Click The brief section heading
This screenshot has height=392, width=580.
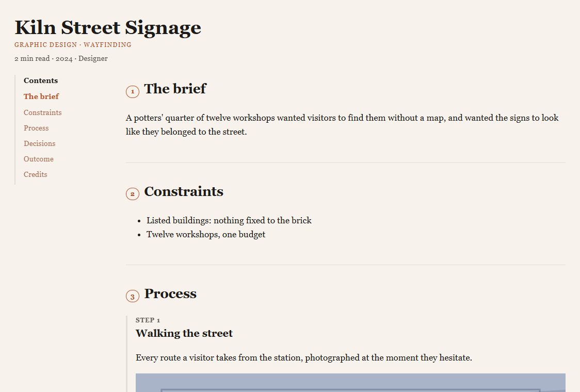coord(175,89)
